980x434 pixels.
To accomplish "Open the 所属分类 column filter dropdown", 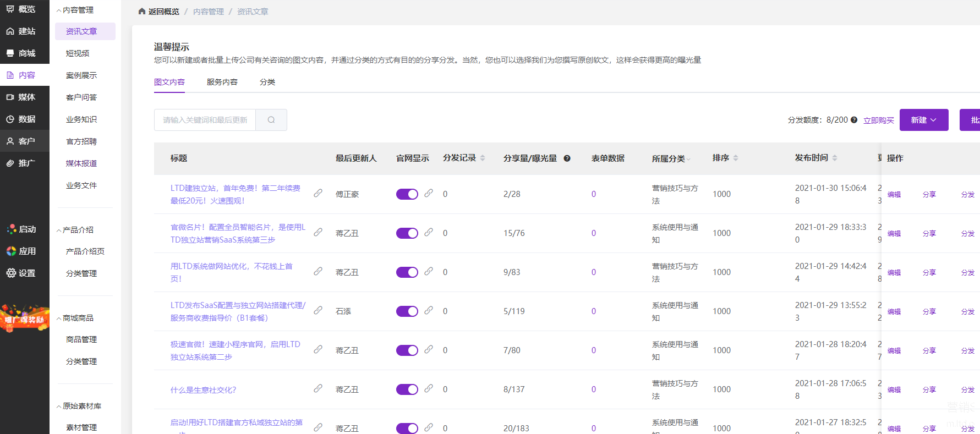I will [x=688, y=159].
